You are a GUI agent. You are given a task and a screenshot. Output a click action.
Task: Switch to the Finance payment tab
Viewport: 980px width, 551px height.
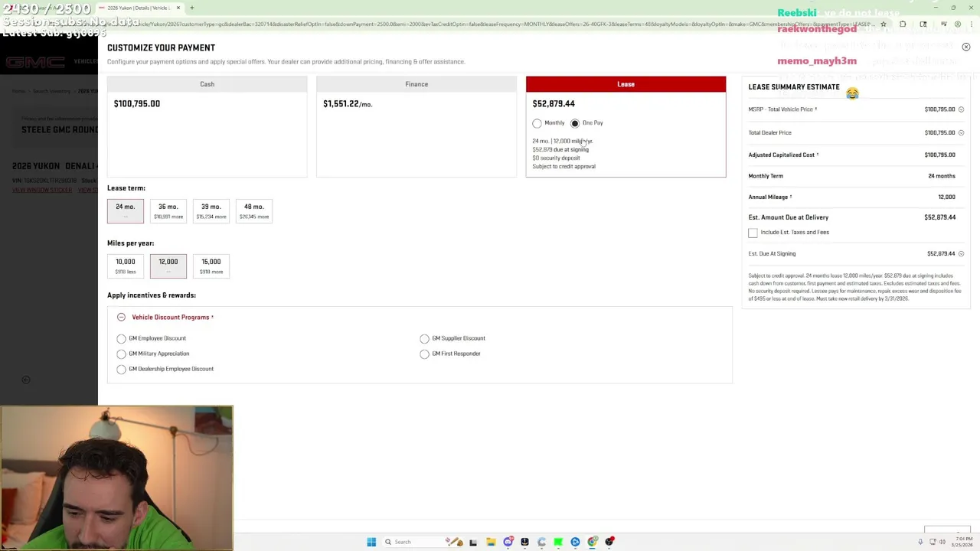coord(416,84)
